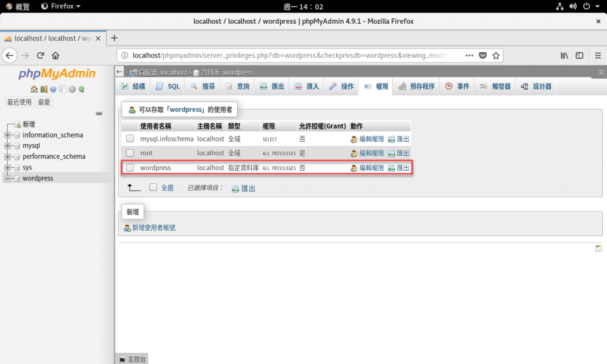The width and height of the screenshot is (607, 364).
Task: Open the SQL tab
Action: [x=168, y=87]
